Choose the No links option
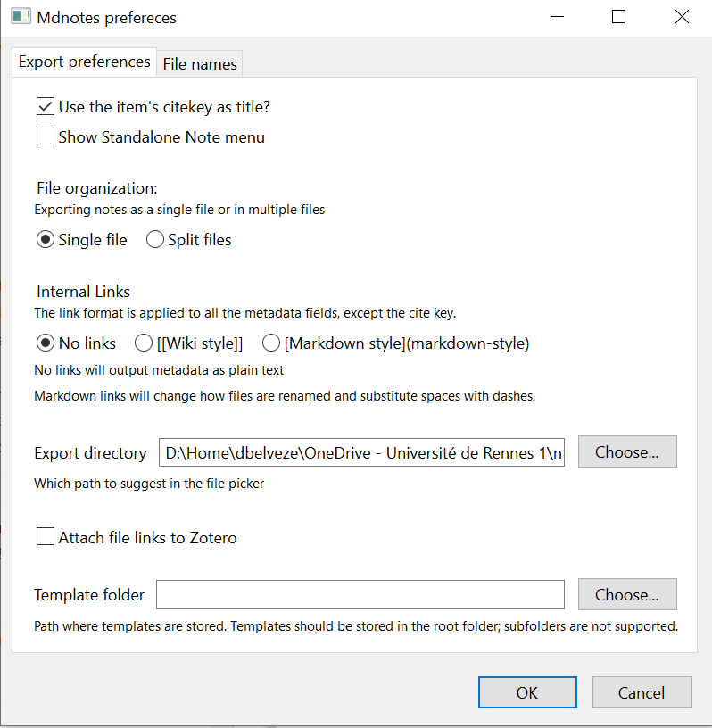This screenshot has height=728, width=712. [46, 343]
